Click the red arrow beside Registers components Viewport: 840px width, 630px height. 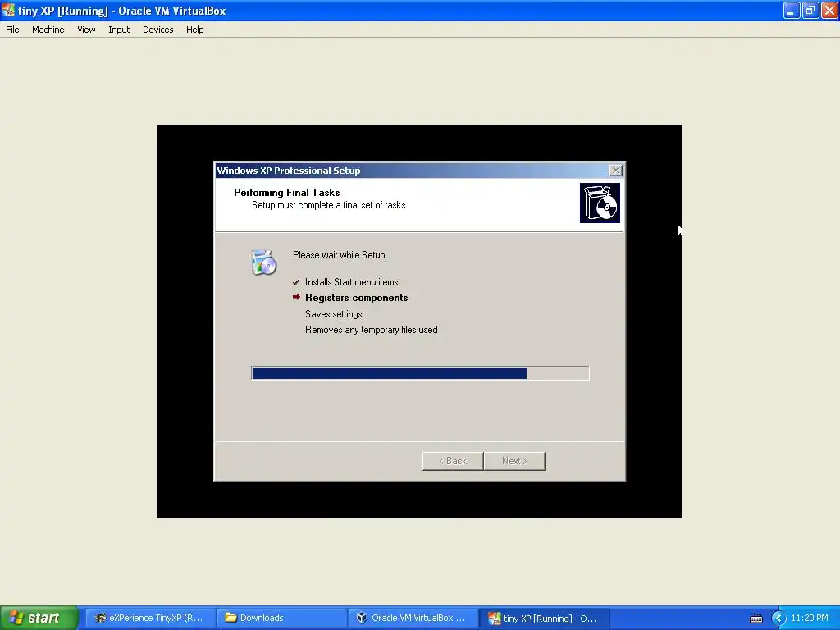click(x=296, y=297)
